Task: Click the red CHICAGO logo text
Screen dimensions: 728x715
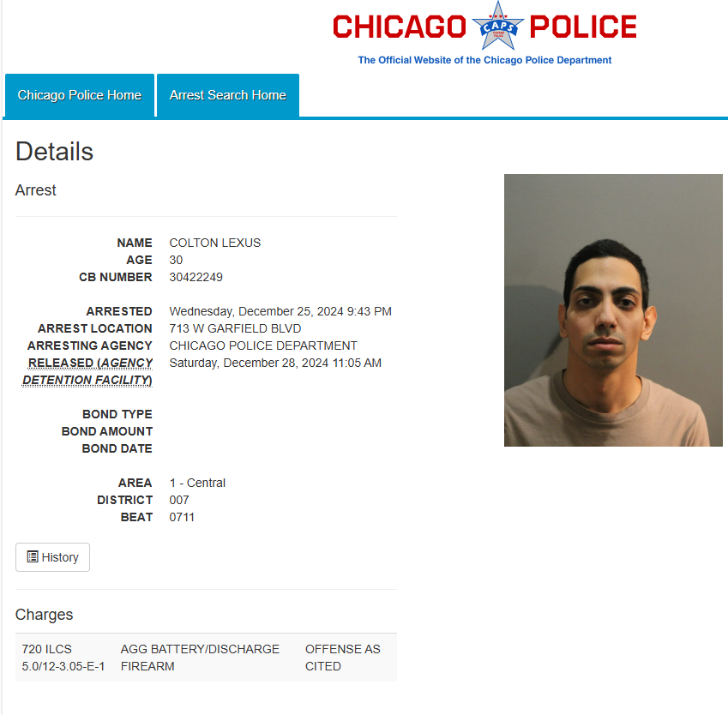Action: pyautogui.click(x=400, y=27)
